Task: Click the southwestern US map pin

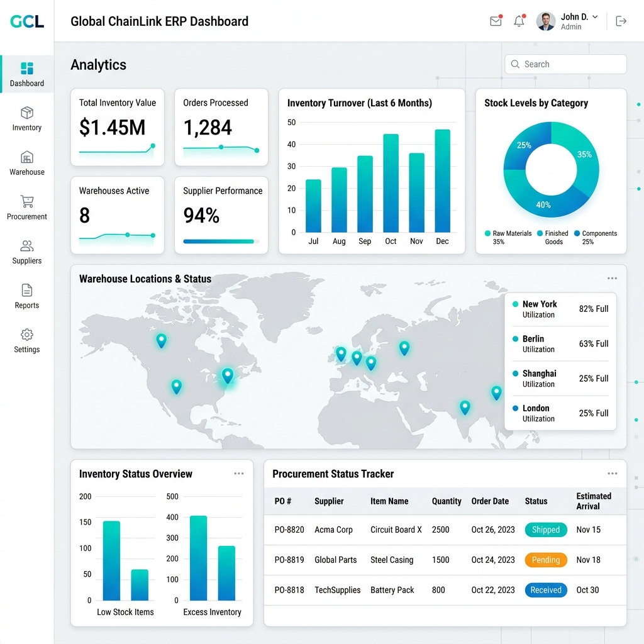Action: click(x=177, y=387)
